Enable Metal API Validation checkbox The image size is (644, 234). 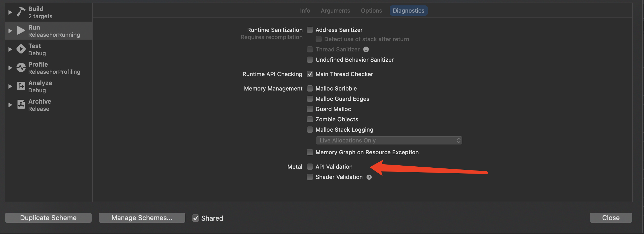[x=310, y=167]
